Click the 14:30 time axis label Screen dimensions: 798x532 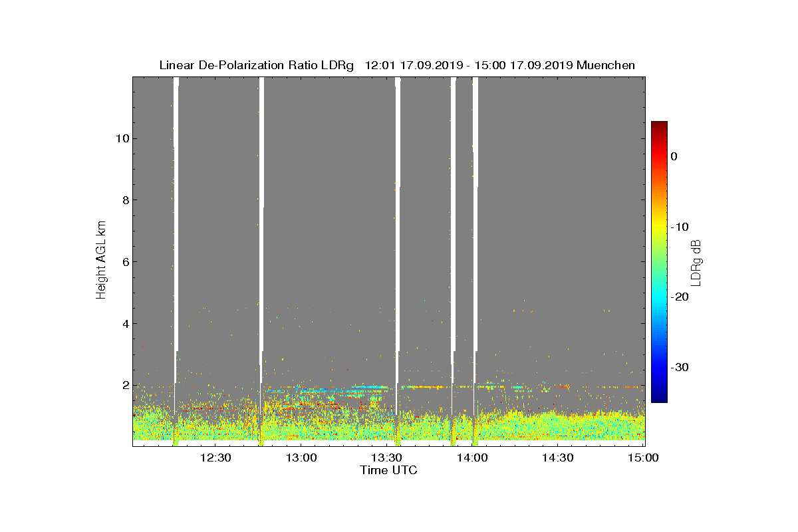click(557, 458)
